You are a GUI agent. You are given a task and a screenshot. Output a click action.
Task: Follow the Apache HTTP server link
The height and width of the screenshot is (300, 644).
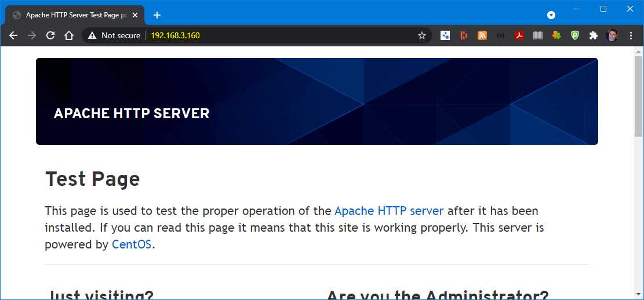click(389, 211)
